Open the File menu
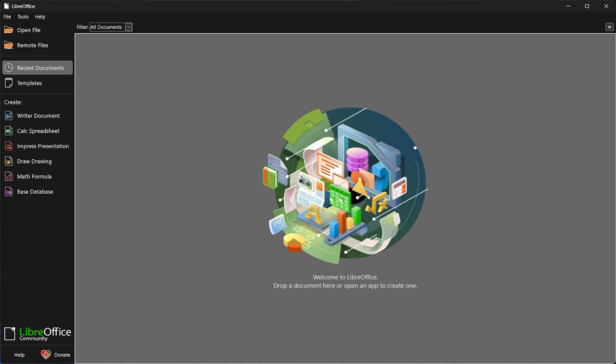616x364 pixels. tap(7, 16)
